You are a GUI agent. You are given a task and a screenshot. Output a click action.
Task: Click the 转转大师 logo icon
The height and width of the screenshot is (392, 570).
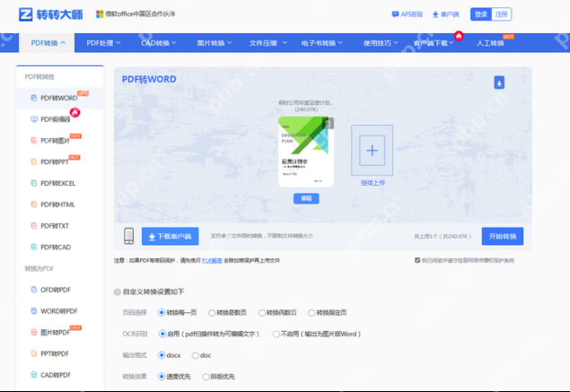click(x=26, y=14)
